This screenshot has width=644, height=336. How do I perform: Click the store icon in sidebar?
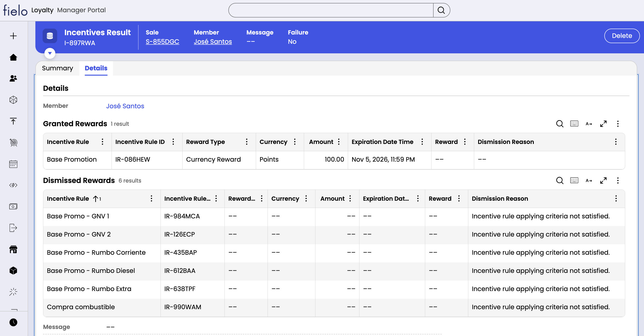[13, 249]
